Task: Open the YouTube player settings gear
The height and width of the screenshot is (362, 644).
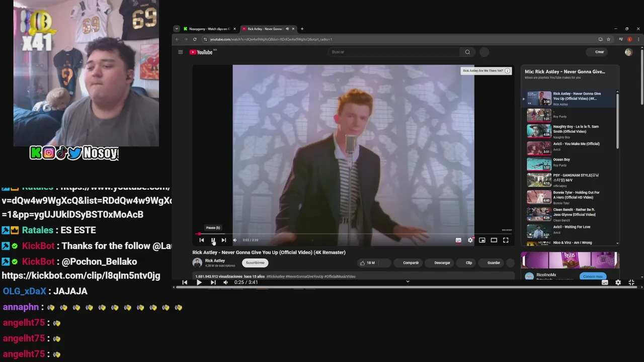Action: pyautogui.click(x=470, y=240)
